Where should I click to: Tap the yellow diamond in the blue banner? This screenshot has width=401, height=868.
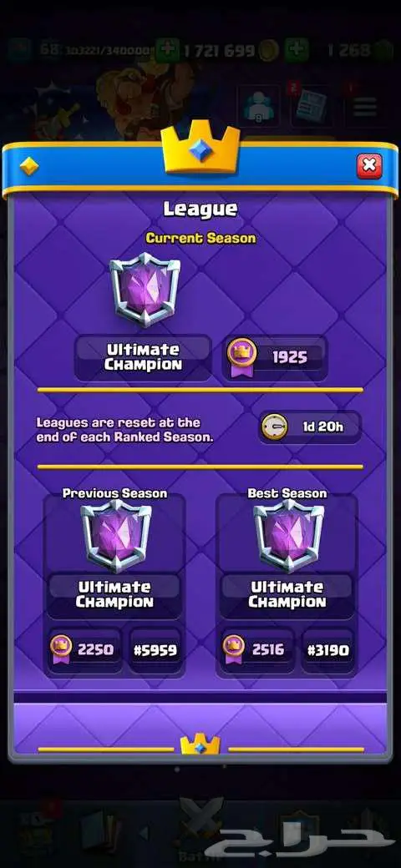[29, 165]
